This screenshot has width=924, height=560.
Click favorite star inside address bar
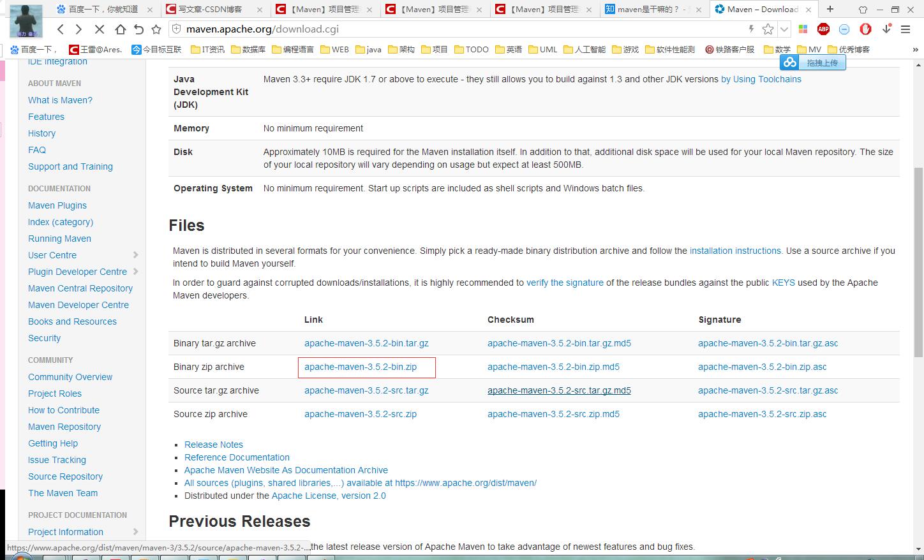click(768, 29)
